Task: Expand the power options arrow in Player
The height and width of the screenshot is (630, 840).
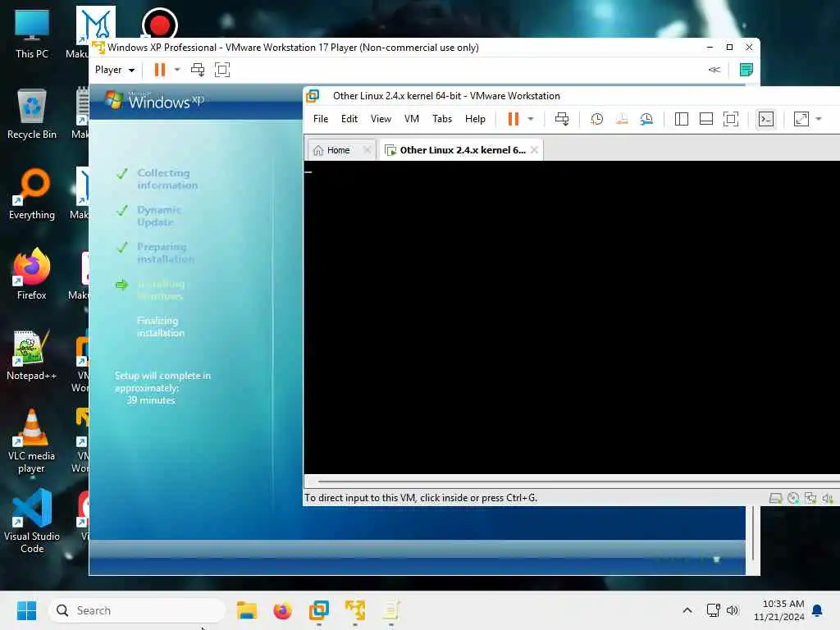Action: tap(177, 70)
